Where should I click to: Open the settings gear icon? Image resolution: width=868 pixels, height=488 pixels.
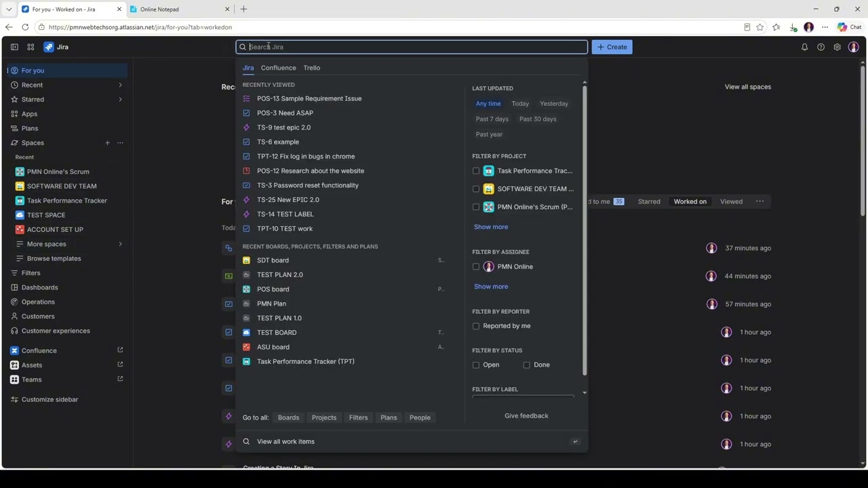pyautogui.click(x=837, y=47)
